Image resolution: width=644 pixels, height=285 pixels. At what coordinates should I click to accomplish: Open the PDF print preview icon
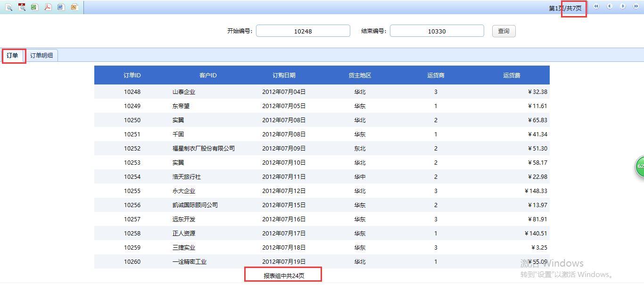click(x=22, y=7)
